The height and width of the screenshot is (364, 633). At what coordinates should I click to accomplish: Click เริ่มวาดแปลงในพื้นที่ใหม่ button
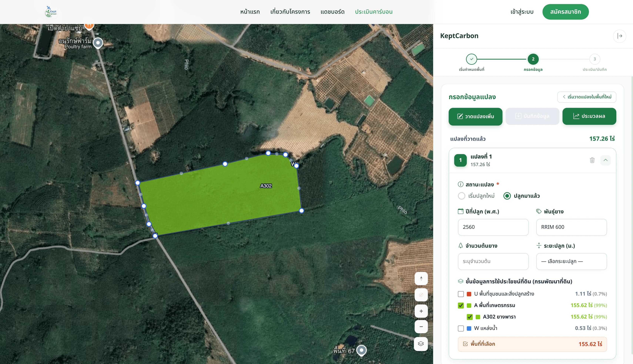(587, 97)
